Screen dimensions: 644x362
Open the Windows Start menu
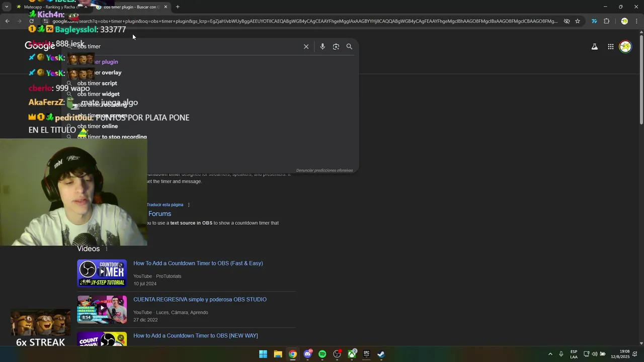click(263, 354)
